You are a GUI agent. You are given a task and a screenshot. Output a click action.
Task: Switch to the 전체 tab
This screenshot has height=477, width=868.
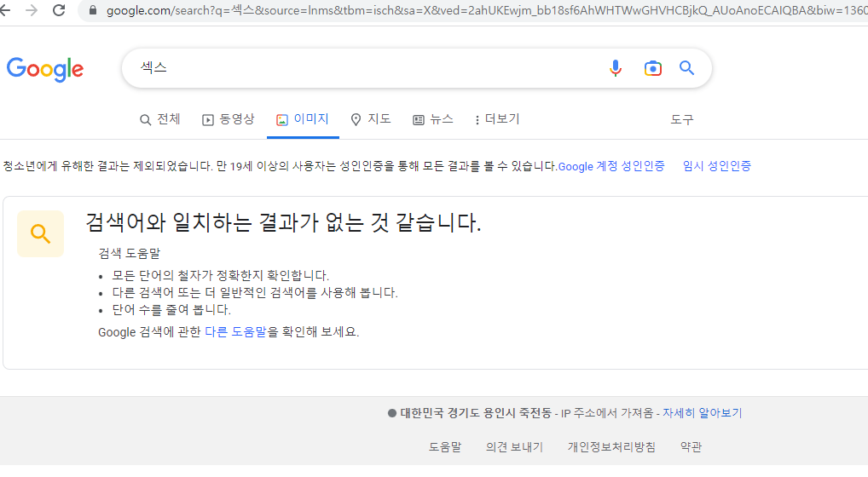coord(159,119)
